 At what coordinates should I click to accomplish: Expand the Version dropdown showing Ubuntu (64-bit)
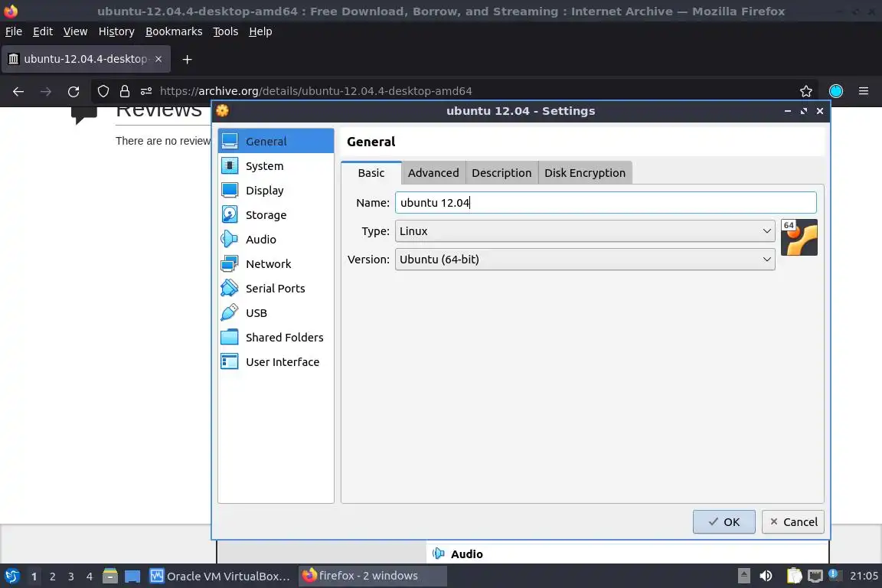(x=585, y=260)
